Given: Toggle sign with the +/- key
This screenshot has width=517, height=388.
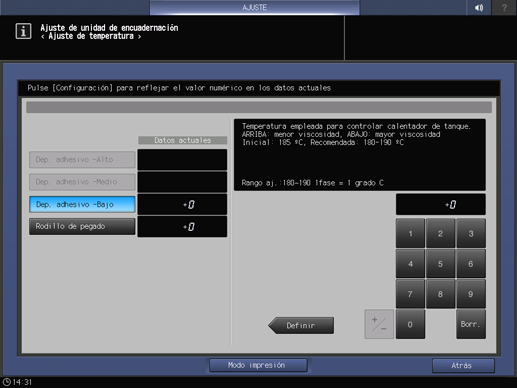Looking at the screenshot, I should coord(379,324).
